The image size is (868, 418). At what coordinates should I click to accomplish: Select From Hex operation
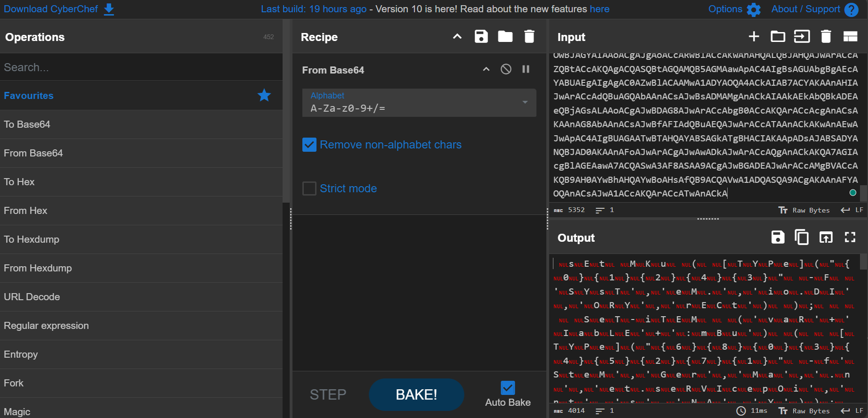[x=141, y=211]
